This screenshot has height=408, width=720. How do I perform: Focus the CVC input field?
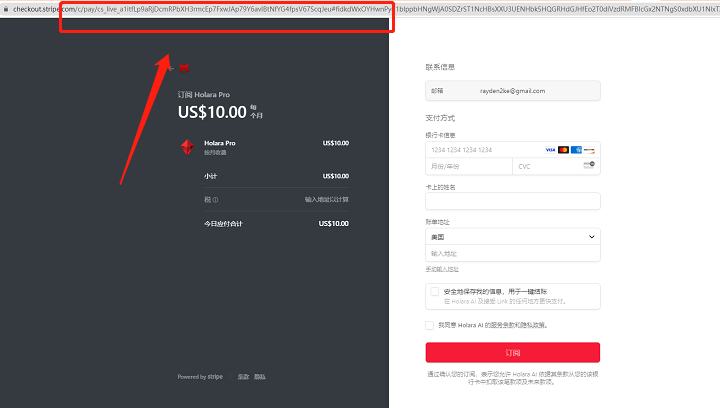click(x=556, y=166)
